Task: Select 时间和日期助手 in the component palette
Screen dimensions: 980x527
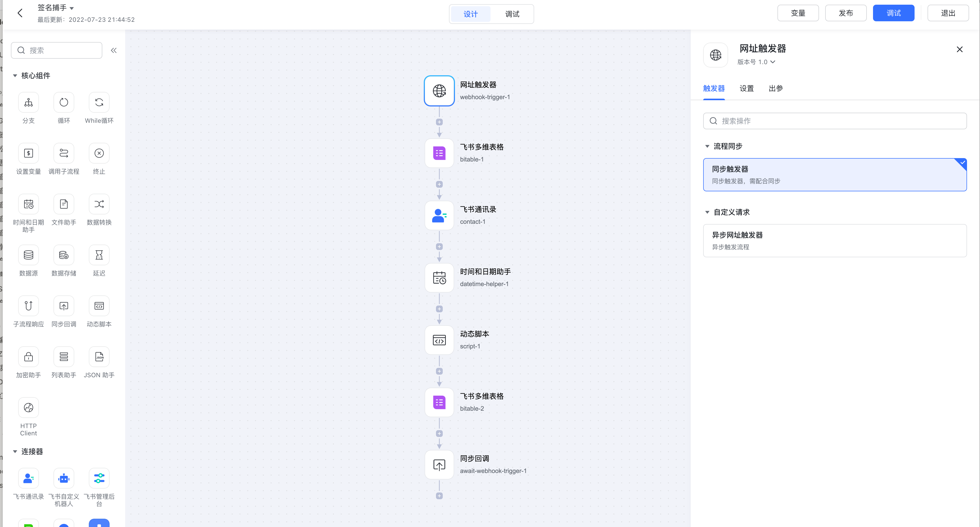Action: pos(29,204)
